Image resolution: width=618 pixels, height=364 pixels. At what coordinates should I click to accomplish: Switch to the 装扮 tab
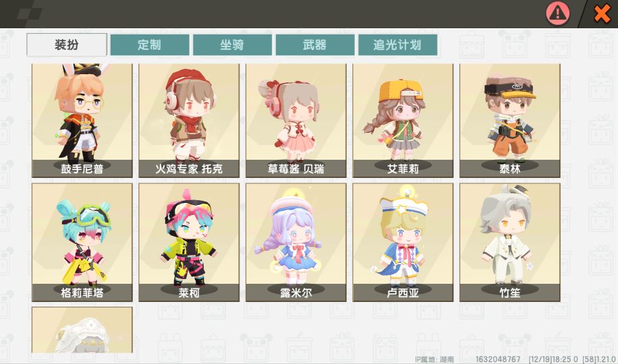tap(67, 44)
